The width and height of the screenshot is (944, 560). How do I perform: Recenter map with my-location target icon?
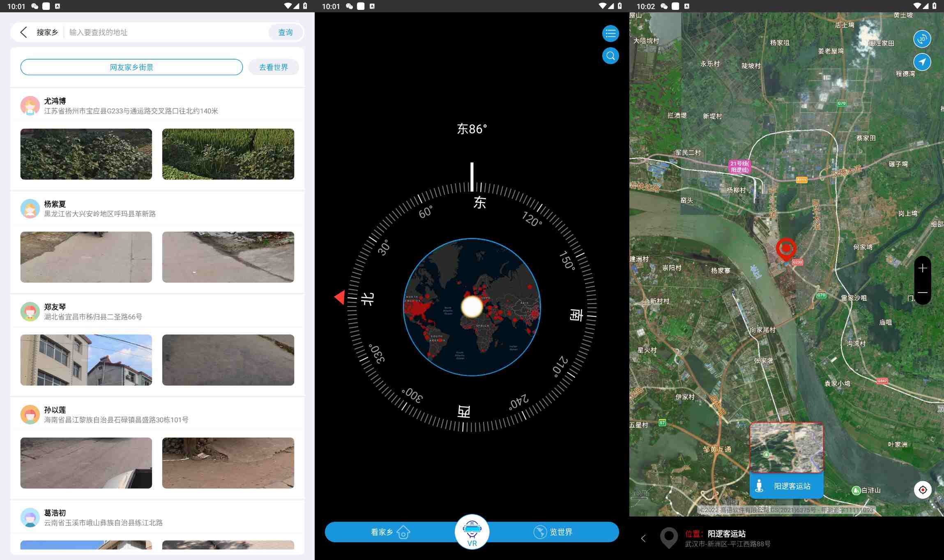(923, 490)
